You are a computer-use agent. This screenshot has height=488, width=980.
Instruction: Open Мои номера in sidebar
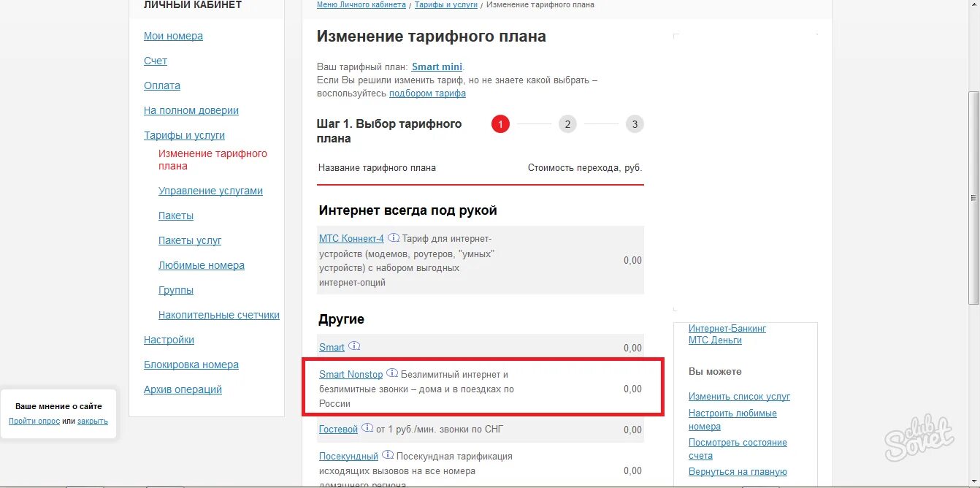tap(173, 36)
